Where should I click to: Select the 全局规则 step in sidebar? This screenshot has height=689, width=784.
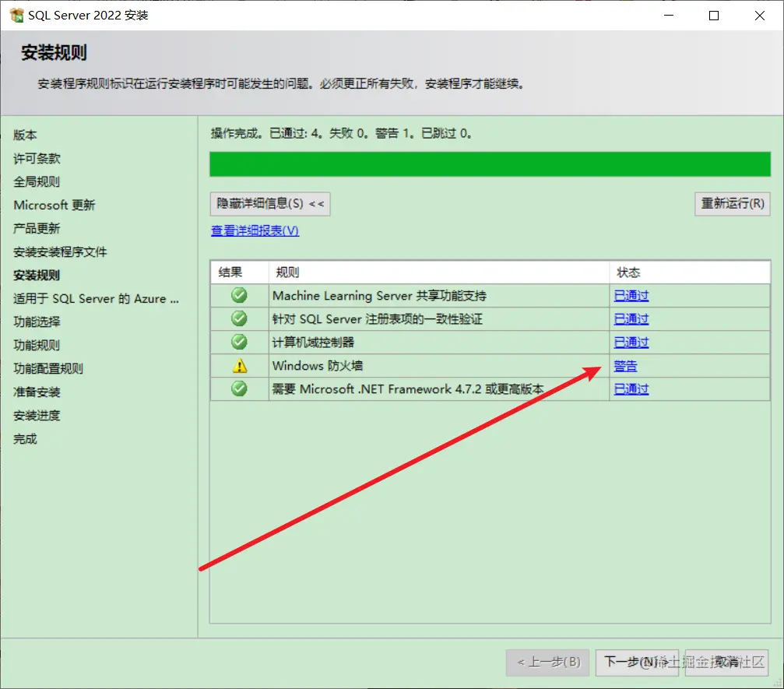(x=37, y=181)
